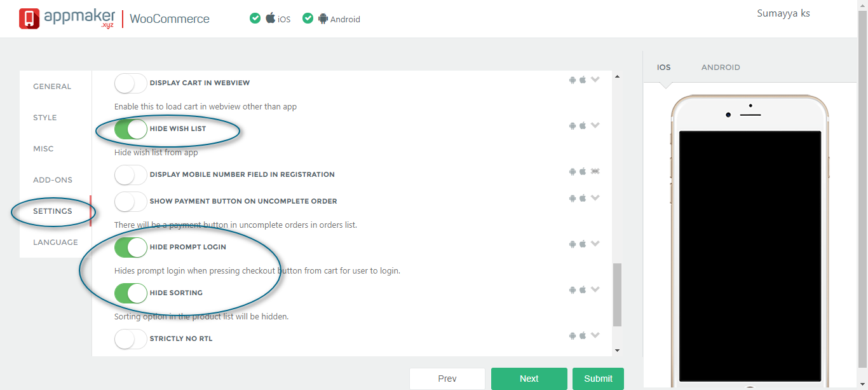
Task: Click Apple icon on Display Mobile Number Field row
Action: 583,172
